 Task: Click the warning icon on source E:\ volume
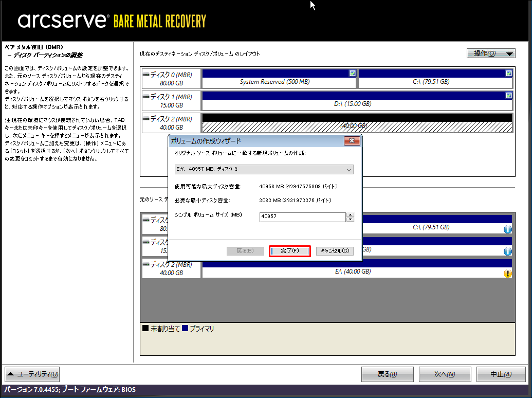507,273
